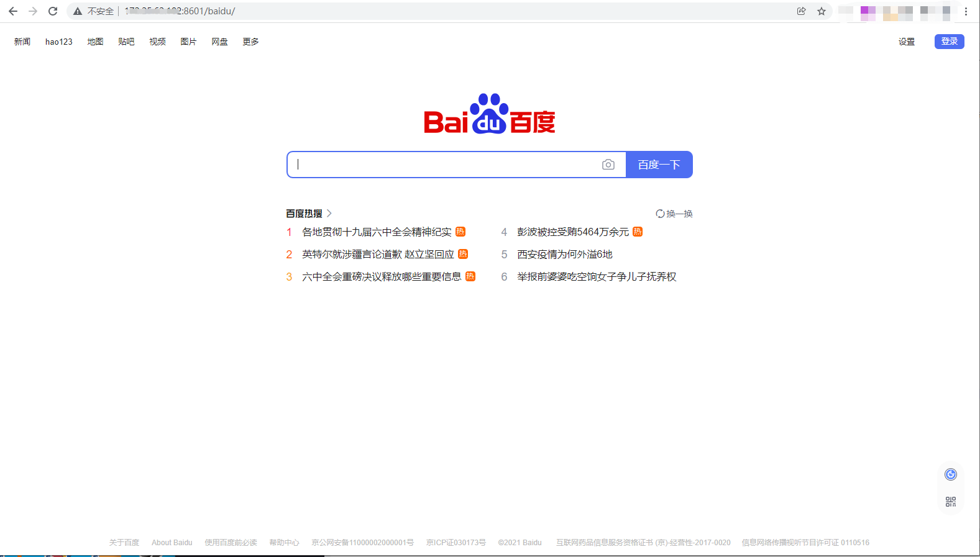
Task: Open hot search 各地贯彻十九届六中全会精神纪实
Action: (x=377, y=232)
